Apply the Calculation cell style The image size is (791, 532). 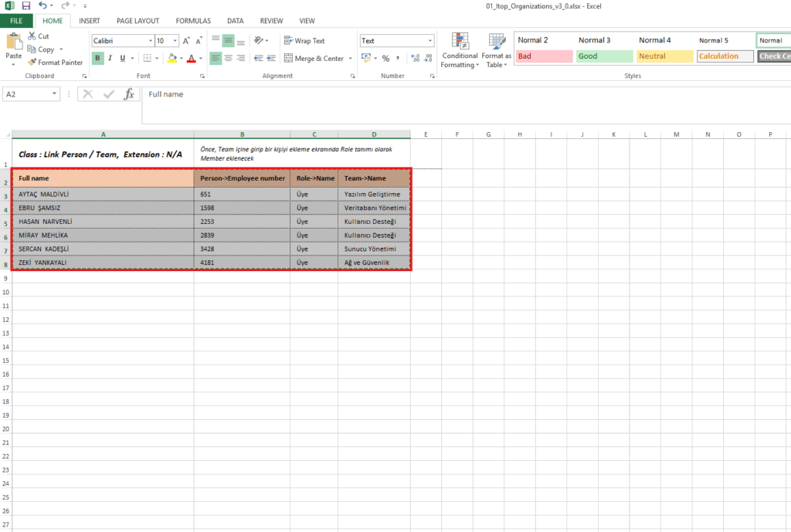point(725,56)
